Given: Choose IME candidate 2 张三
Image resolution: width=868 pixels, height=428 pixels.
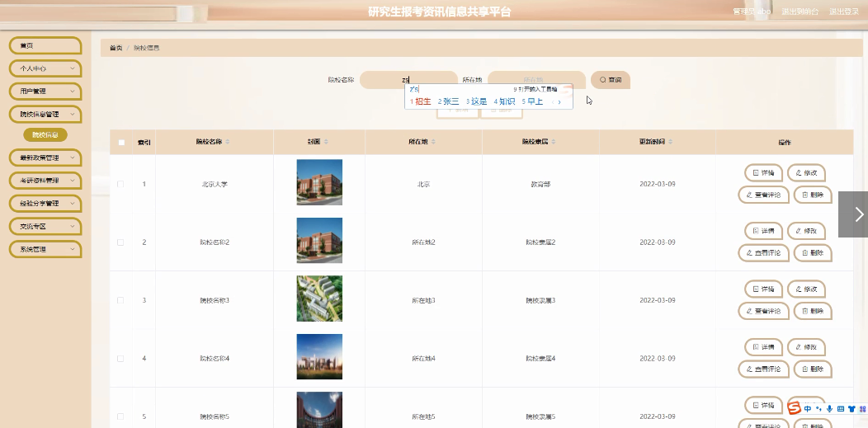Looking at the screenshot, I should 448,101.
